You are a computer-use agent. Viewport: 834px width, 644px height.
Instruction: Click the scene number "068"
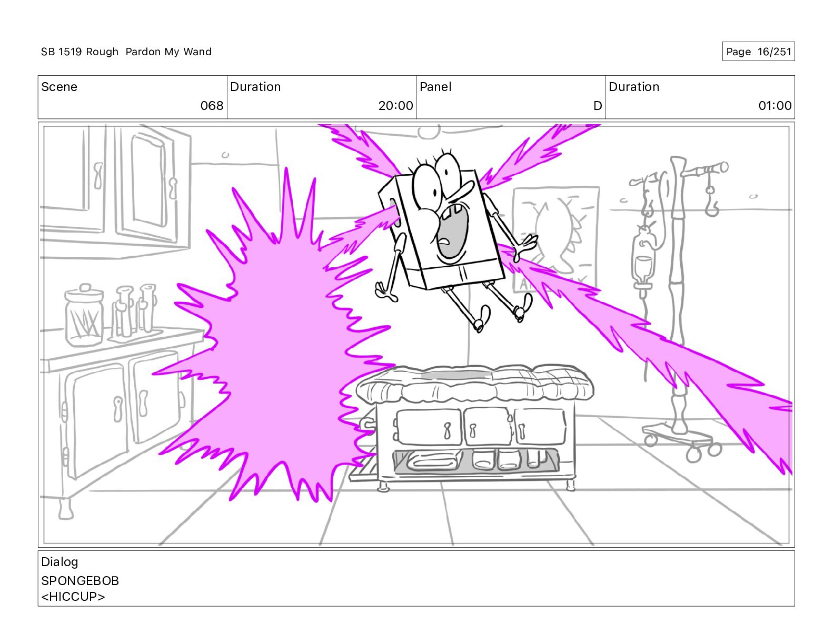[212, 106]
